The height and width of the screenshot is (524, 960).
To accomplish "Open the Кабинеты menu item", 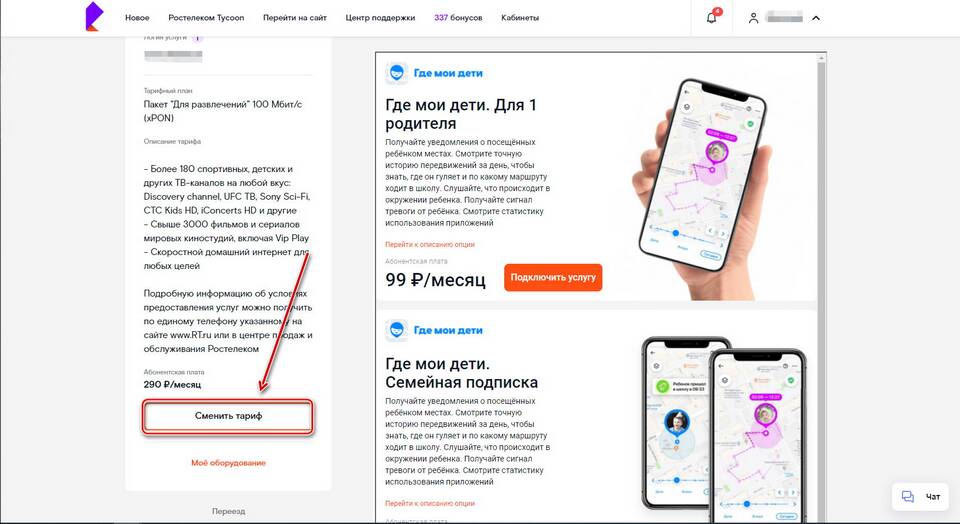I will [520, 18].
